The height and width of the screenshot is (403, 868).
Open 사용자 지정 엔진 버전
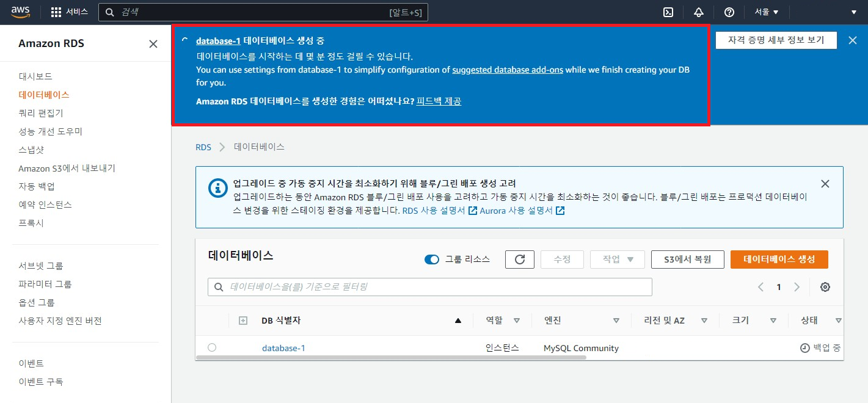click(x=60, y=321)
